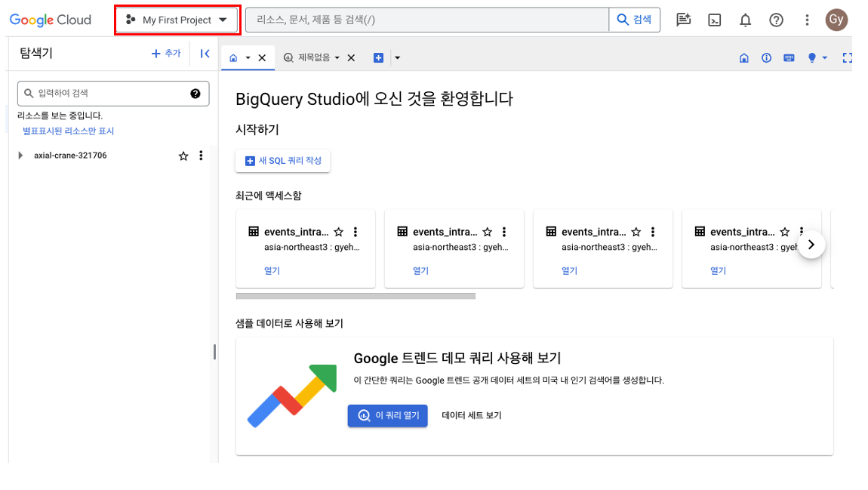Switch to the 제목없음 query tab
This screenshot has height=490, width=868.
[x=307, y=57]
